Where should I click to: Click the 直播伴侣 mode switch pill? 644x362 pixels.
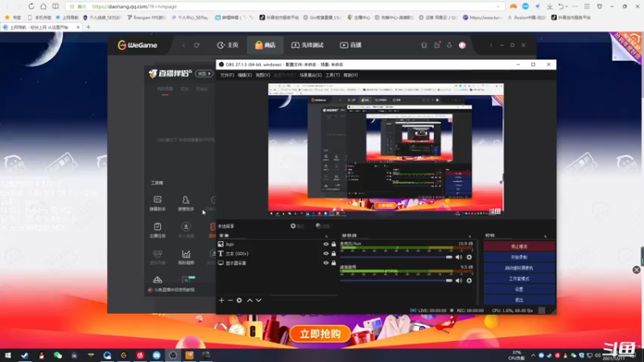[204, 73]
